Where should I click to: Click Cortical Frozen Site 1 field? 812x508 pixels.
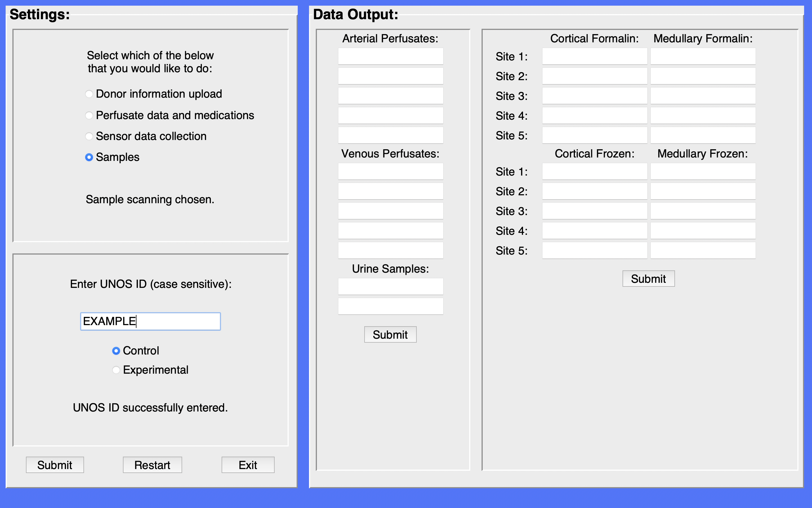click(595, 172)
